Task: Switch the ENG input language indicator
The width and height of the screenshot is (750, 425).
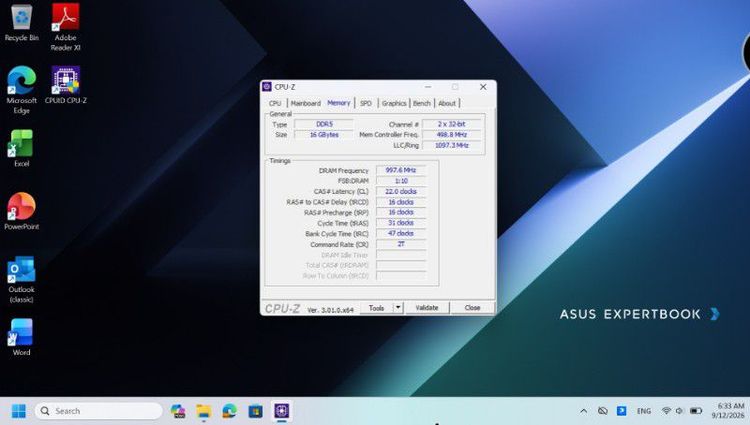Action: 644,411
